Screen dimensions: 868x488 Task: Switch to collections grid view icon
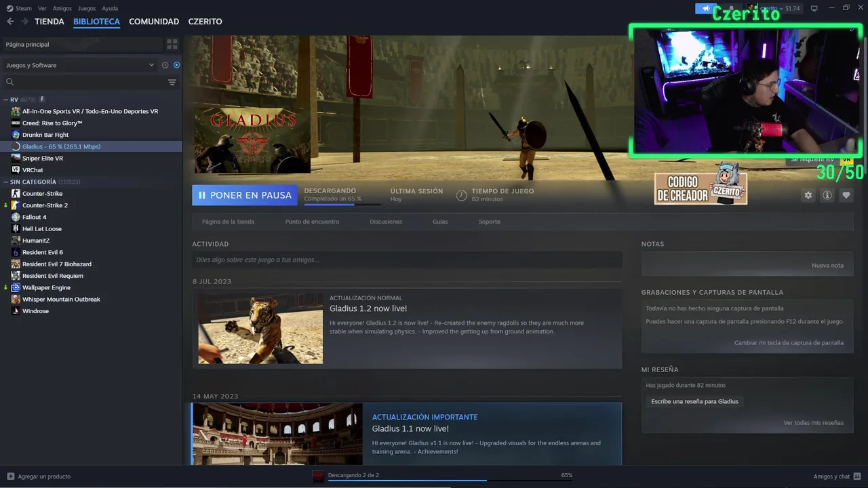(x=172, y=44)
